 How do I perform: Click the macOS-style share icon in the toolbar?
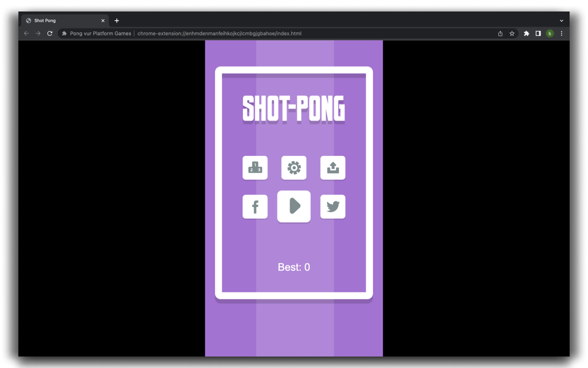pos(500,33)
